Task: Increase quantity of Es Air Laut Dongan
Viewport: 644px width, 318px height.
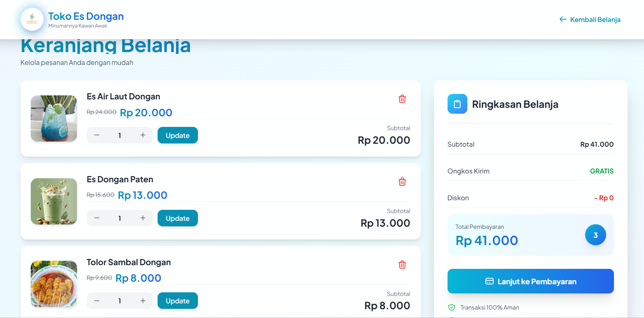Action: pyautogui.click(x=143, y=135)
